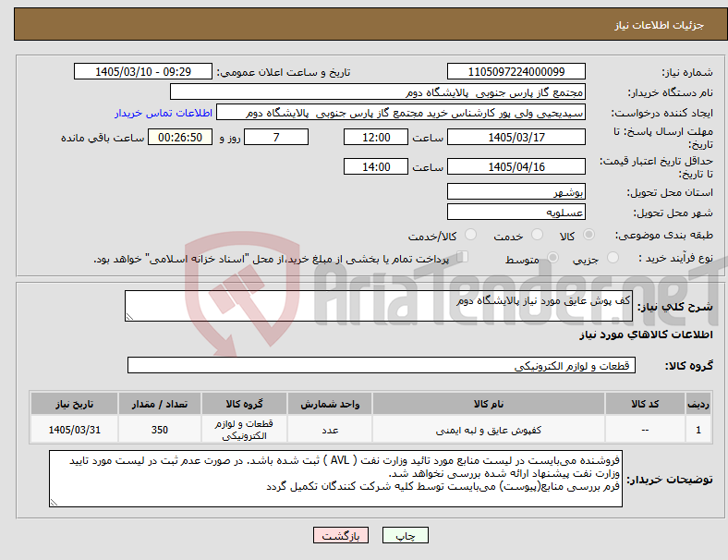Image resolution: width=728 pixels, height=560 pixels.
Task: Click the شرح کلی نیاز text area
Action: pos(379,306)
